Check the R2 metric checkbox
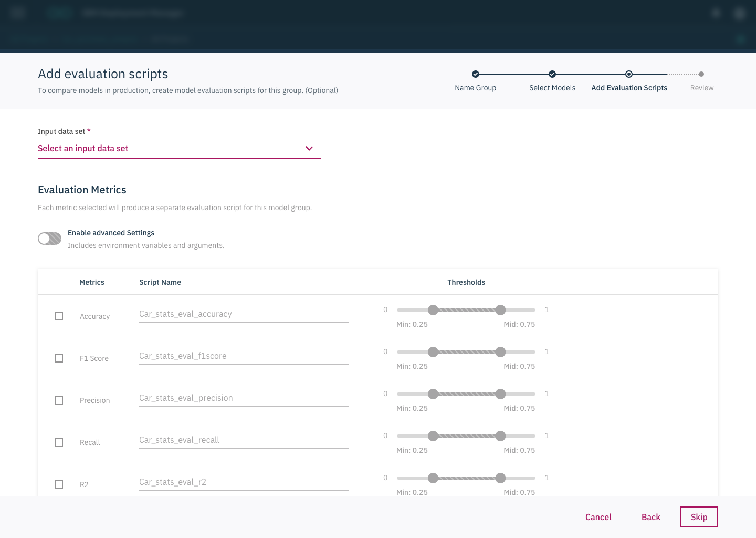Image resolution: width=756 pixels, height=538 pixels. point(59,484)
